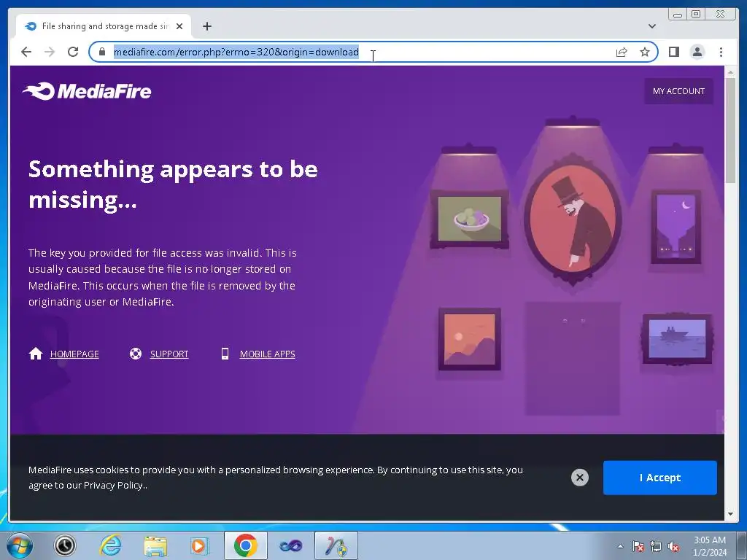
Task: Click the browser forward arrow
Action: (x=50, y=52)
